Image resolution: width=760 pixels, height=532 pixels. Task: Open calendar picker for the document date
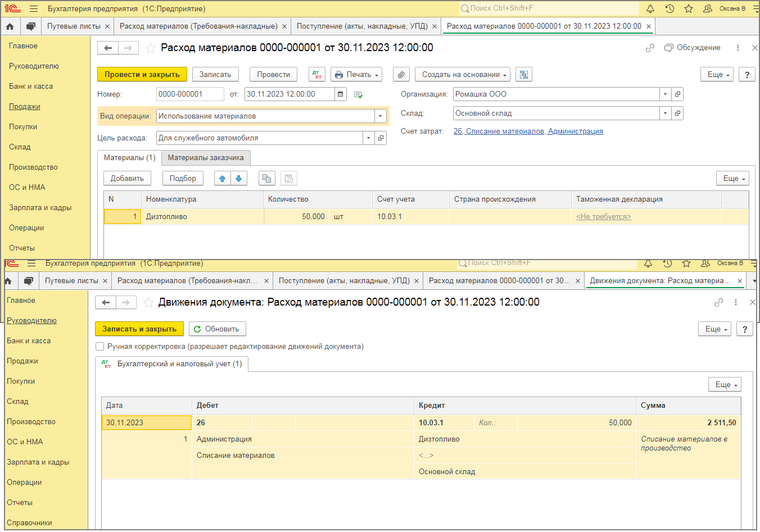(x=341, y=94)
